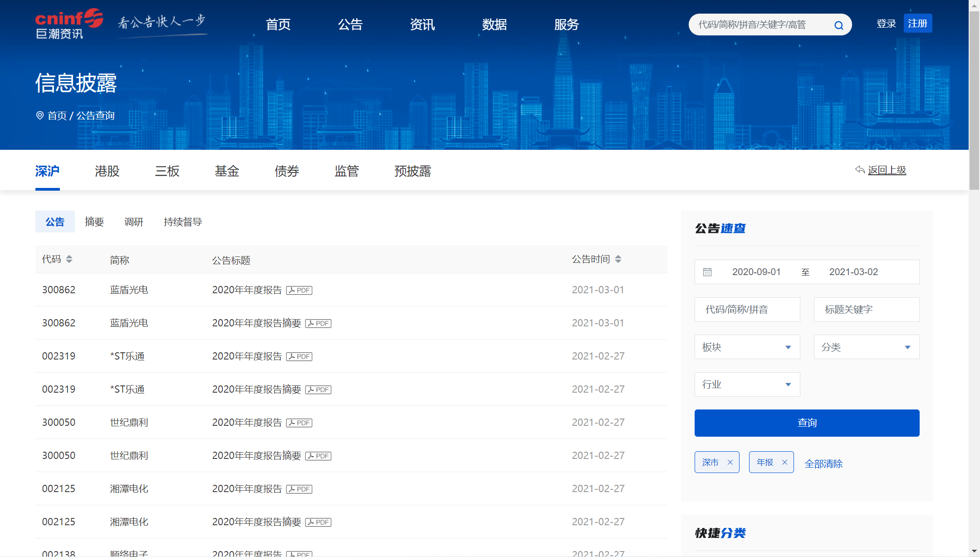980x557 pixels.
Task: Remove the 年报 filter tag
Action: 784,462
